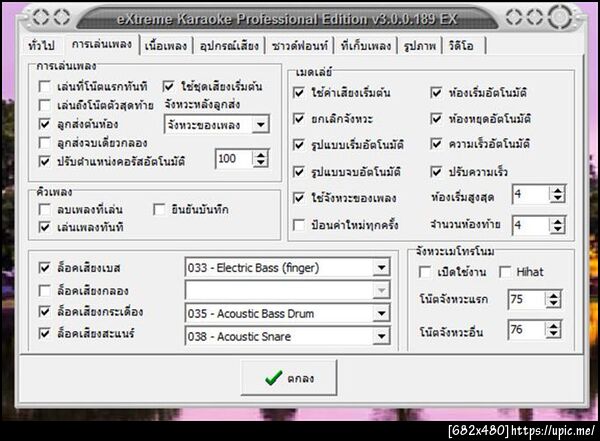The height and width of the screenshot is (441, 600).
Task: Click the จำนวนห้องท้าย value field
Action: [x=531, y=225]
